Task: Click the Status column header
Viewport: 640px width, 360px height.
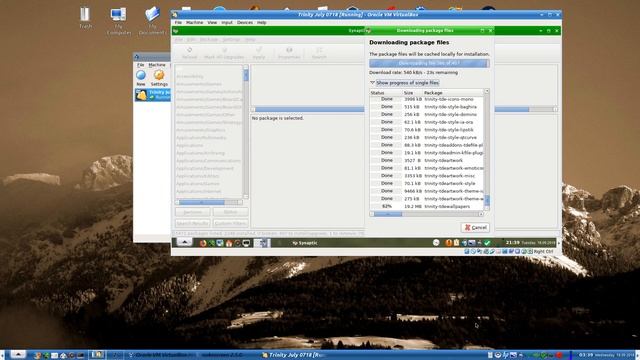Action: pos(386,93)
